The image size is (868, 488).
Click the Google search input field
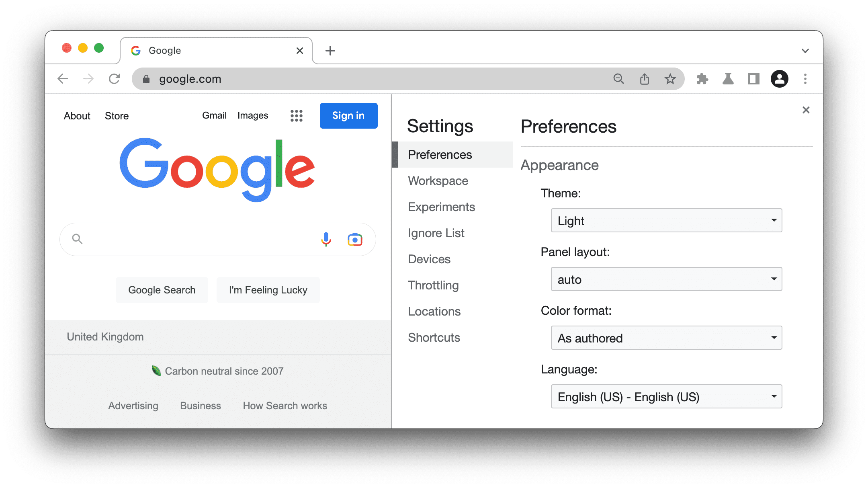(x=217, y=239)
